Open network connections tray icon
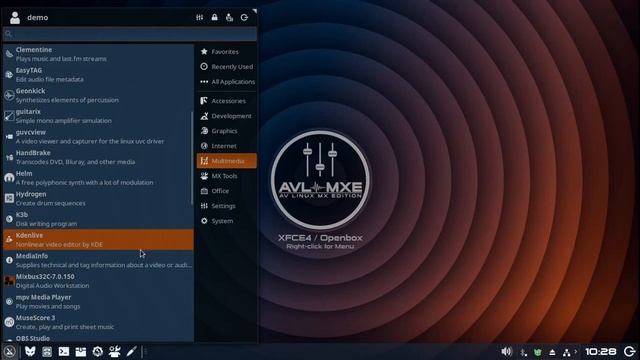Image resolution: width=640 pixels, height=360 pixels. pos(567,352)
